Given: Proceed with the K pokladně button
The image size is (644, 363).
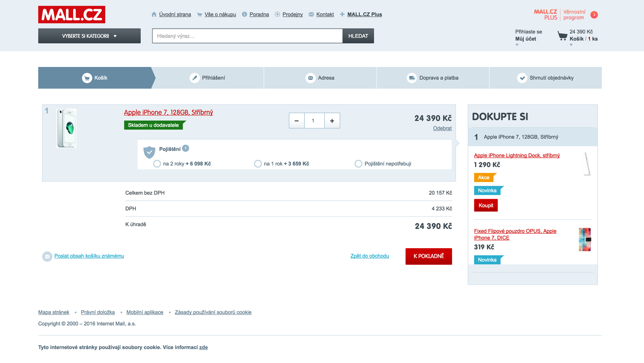Looking at the screenshot, I should [429, 256].
